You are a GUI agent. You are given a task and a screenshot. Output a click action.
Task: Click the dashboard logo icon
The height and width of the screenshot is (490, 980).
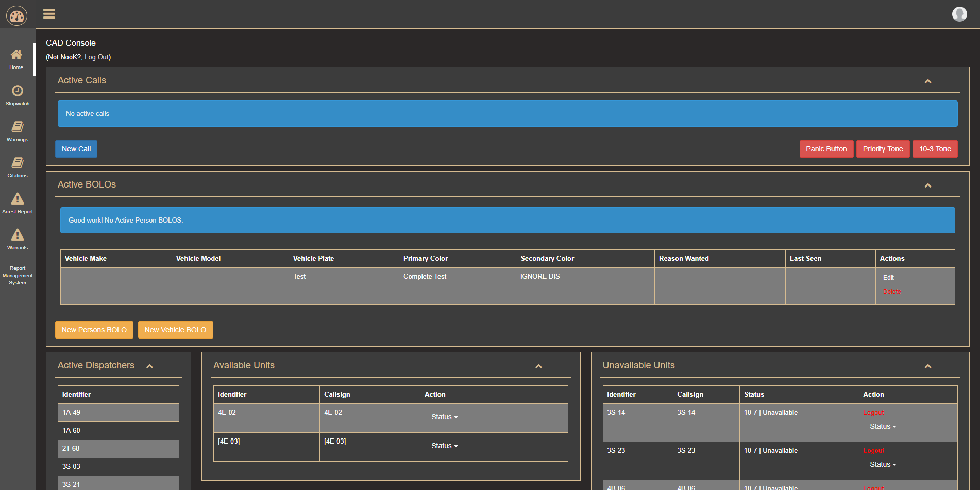[16, 16]
